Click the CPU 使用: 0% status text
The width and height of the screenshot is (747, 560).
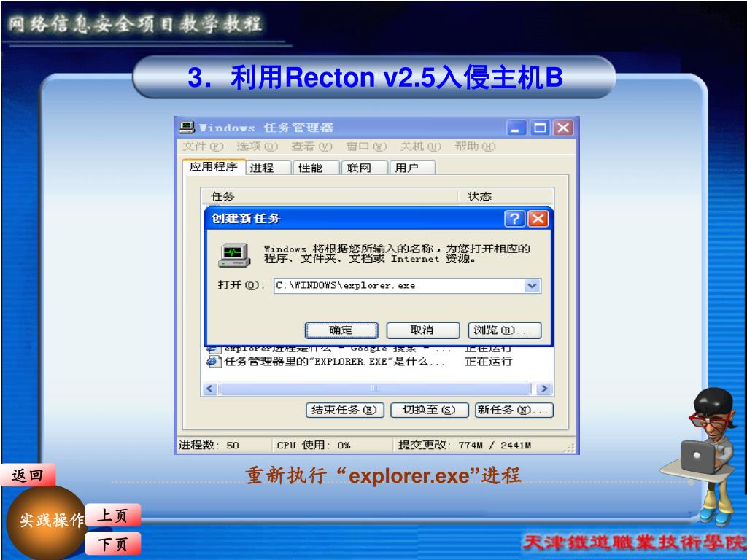[x=314, y=446]
